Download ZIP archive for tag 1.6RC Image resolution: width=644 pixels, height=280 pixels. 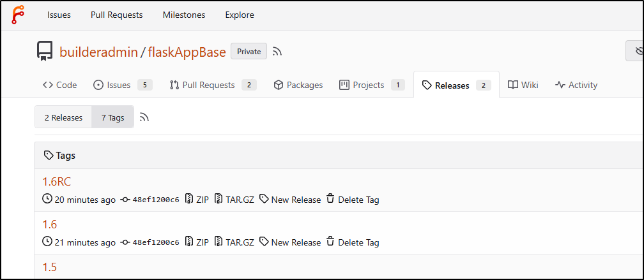197,200
